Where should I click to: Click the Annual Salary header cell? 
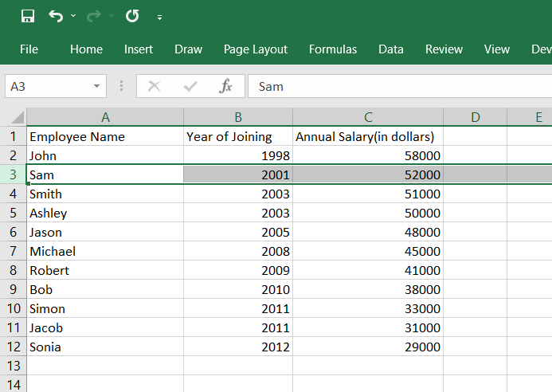click(x=368, y=136)
